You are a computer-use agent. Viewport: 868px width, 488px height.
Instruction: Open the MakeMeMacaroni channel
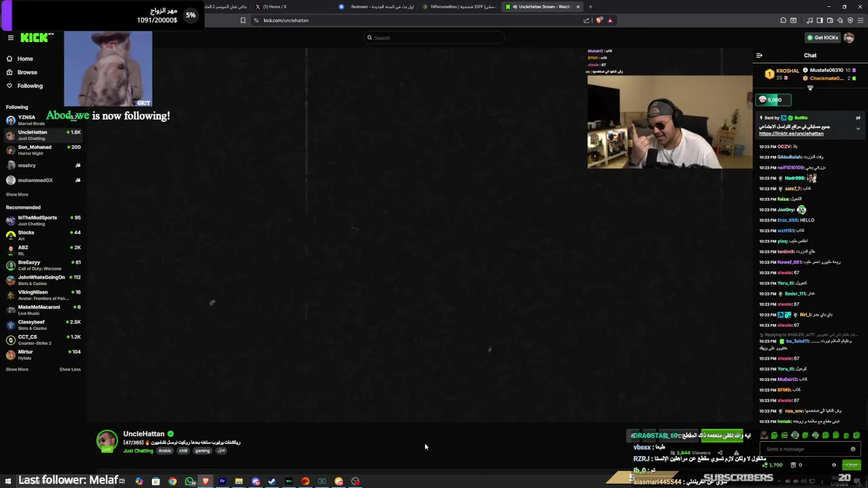(43, 310)
